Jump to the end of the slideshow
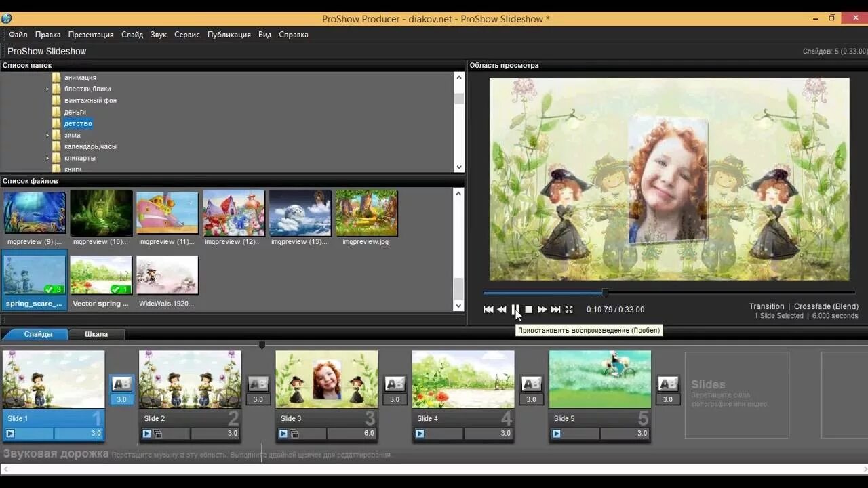 tap(555, 310)
